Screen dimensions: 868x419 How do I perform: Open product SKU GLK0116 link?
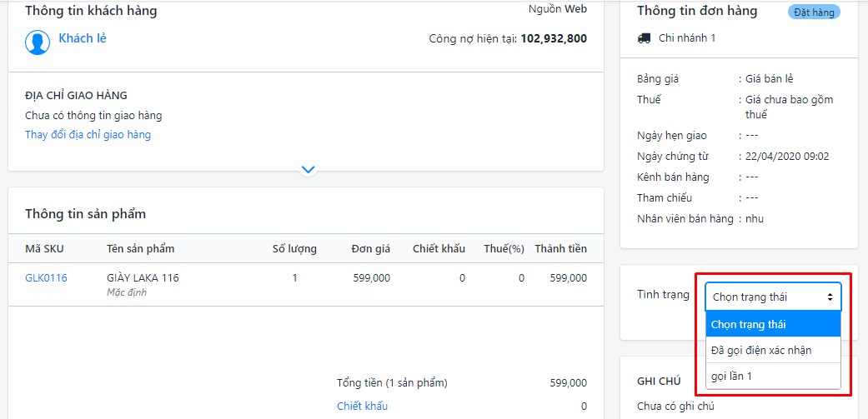point(46,278)
